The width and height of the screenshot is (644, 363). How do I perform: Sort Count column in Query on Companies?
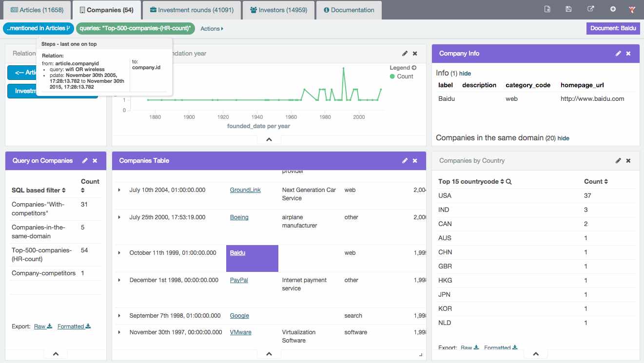[x=83, y=191]
